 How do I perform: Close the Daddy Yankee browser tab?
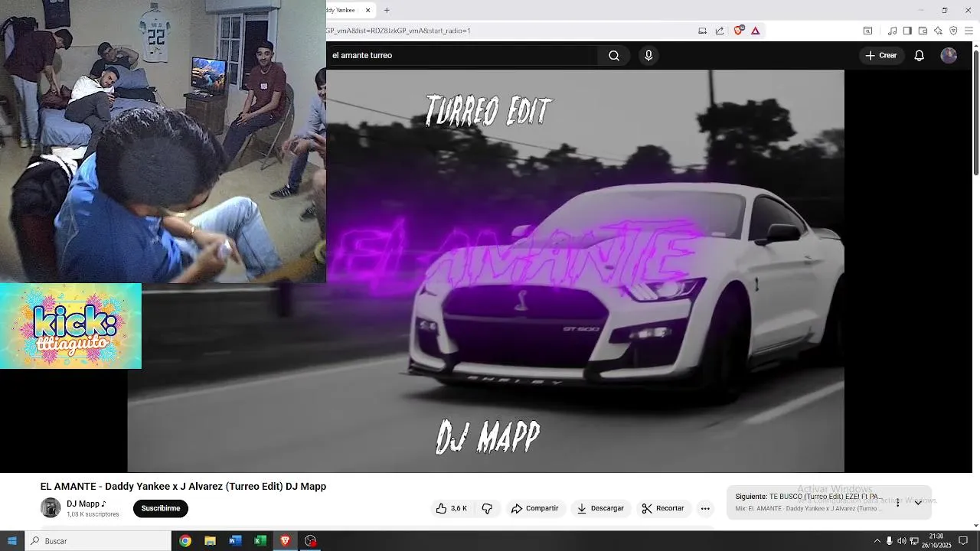[x=368, y=10]
